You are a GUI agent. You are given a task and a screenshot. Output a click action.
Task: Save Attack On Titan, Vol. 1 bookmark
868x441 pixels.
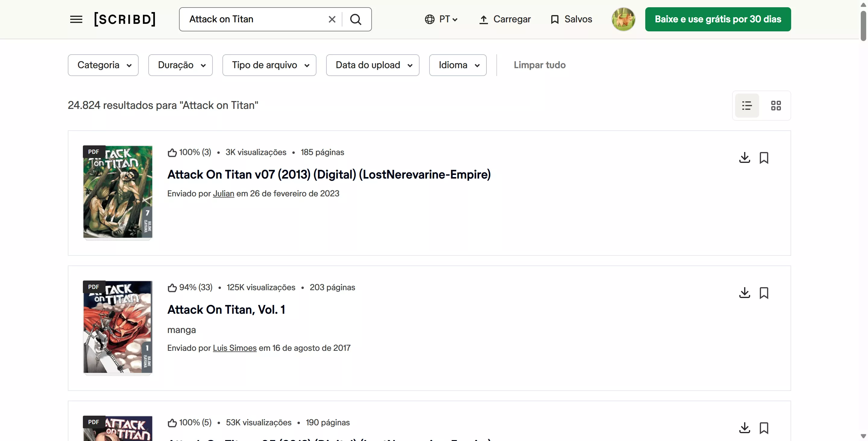pyautogui.click(x=764, y=293)
